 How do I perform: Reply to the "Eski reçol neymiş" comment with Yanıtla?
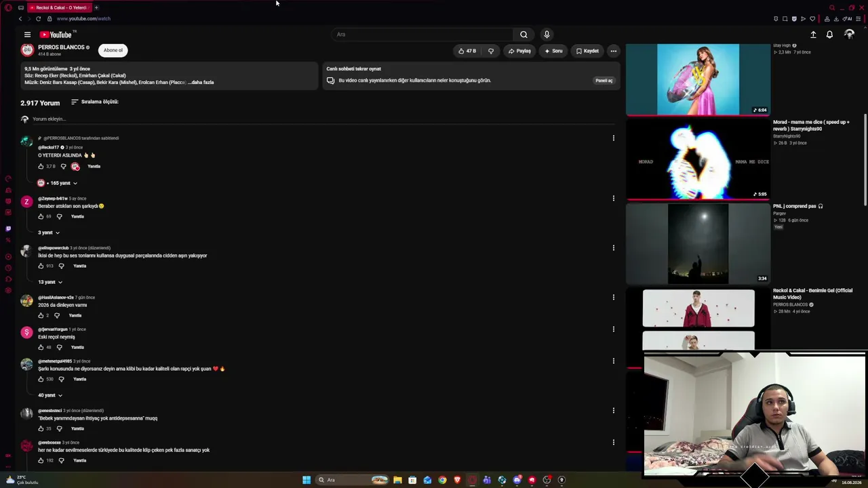click(77, 348)
